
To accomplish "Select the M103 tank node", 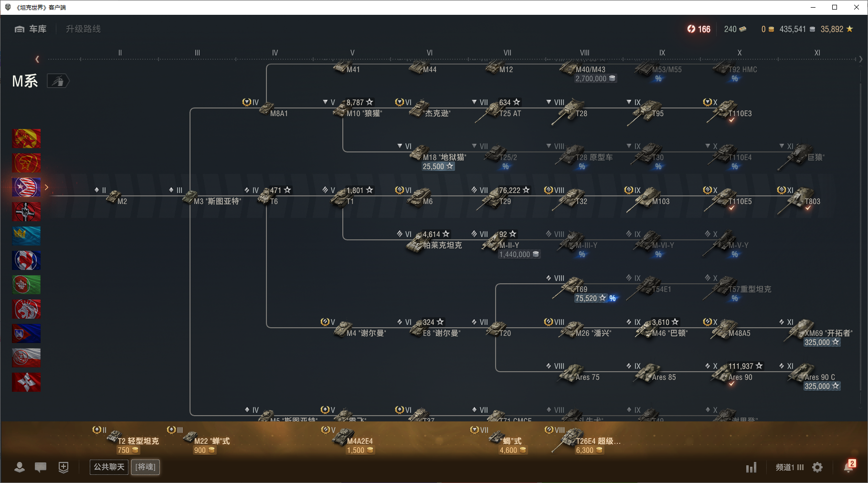I will click(x=647, y=198).
